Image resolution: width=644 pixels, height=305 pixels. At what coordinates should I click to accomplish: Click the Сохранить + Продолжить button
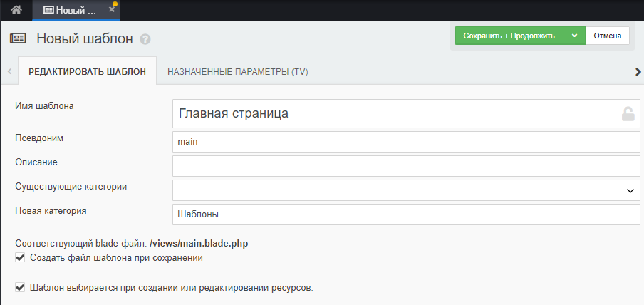tap(509, 36)
